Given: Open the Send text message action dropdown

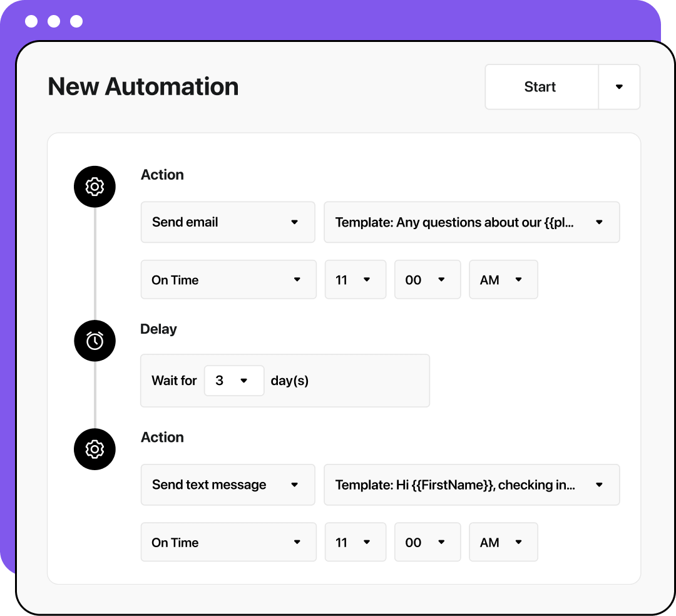Looking at the screenshot, I should (x=227, y=485).
